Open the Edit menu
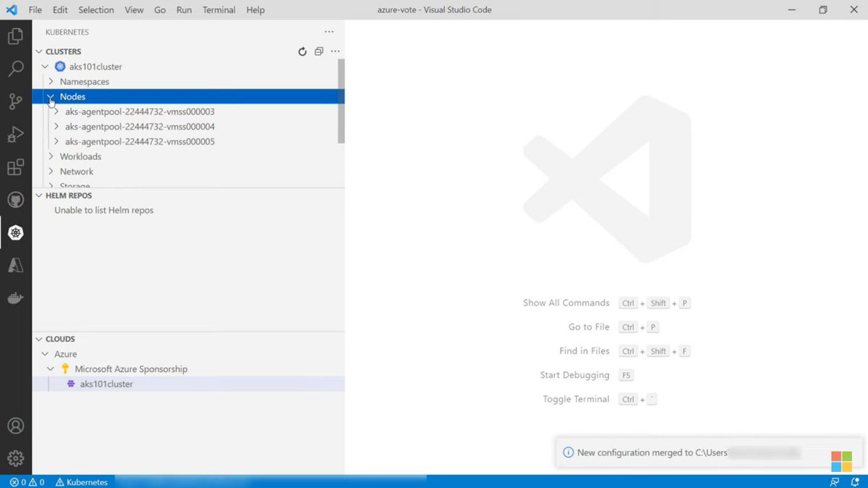 pos(60,9)
